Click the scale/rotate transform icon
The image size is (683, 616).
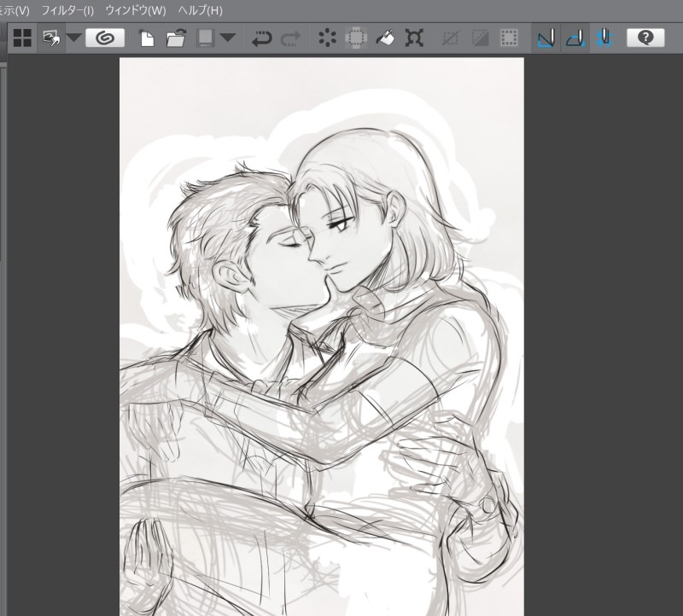tap(414, 38)
